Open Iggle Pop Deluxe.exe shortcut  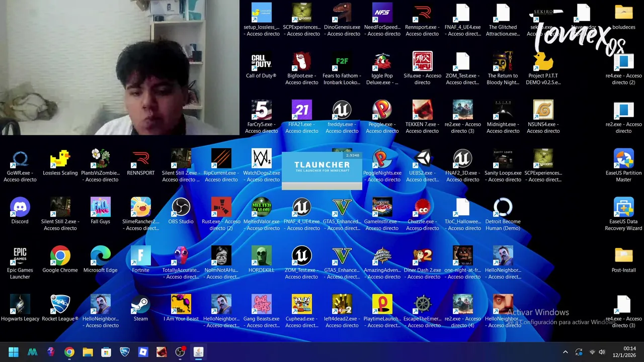[382, 68]
